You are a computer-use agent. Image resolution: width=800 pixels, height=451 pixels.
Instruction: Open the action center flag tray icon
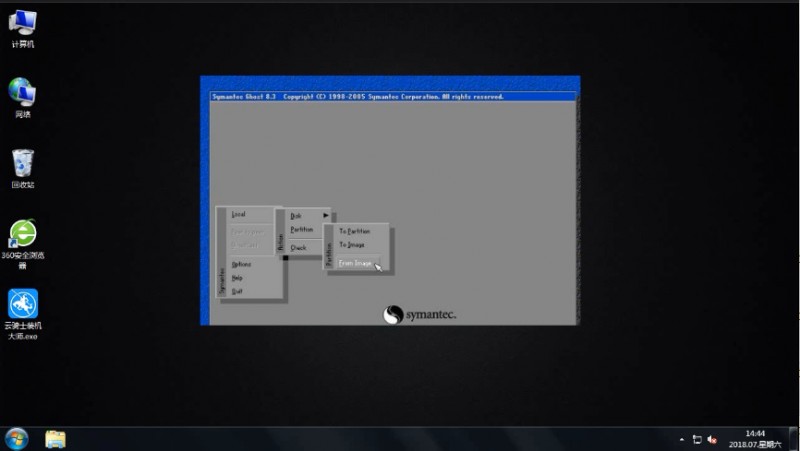697,440
